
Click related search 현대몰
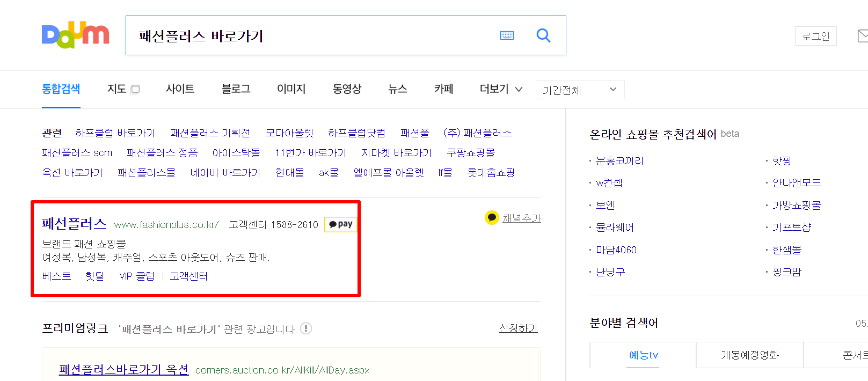290,173
